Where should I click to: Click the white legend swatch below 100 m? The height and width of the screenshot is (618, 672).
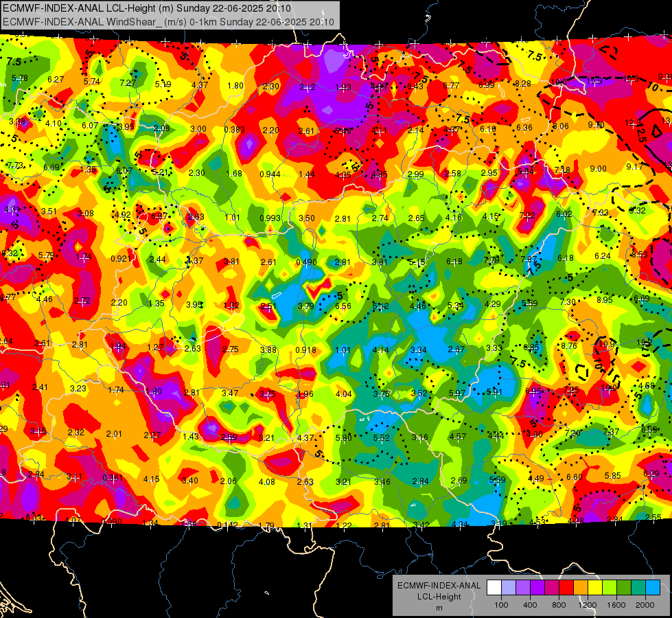tap(494, 587)
